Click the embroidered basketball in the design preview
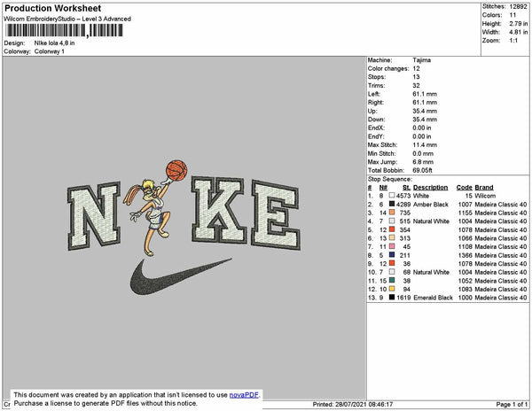 pyautogui.click(x=176, y=170)
